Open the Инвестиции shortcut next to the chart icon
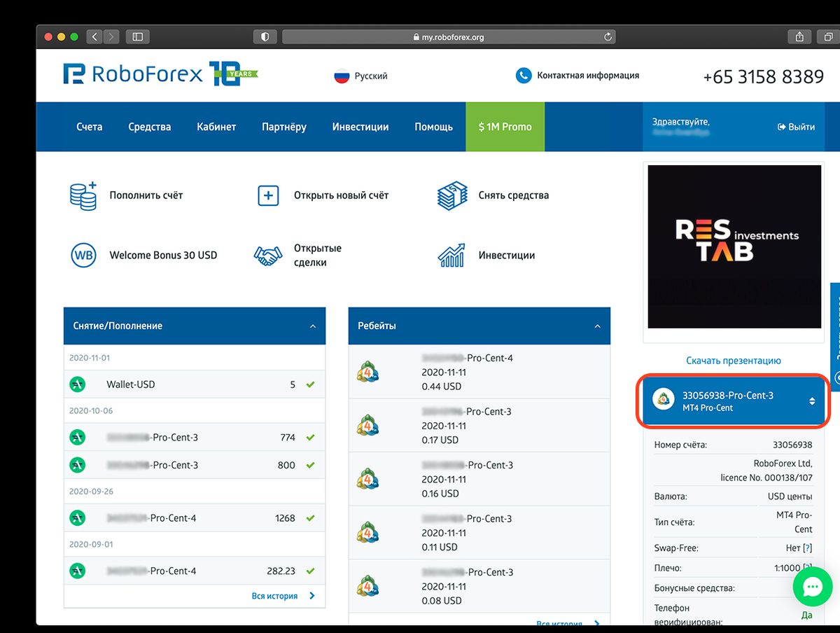 [x=507, y=255]
